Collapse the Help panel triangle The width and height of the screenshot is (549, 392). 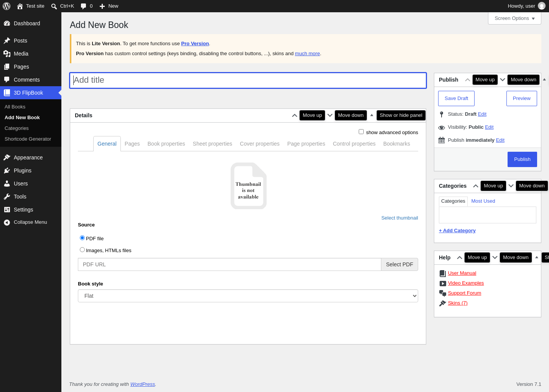click(x=537, y=258)
